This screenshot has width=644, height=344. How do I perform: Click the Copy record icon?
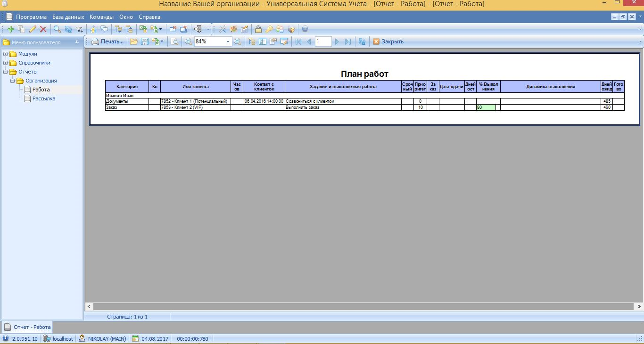pyautogui.click(x=21, y=29)
